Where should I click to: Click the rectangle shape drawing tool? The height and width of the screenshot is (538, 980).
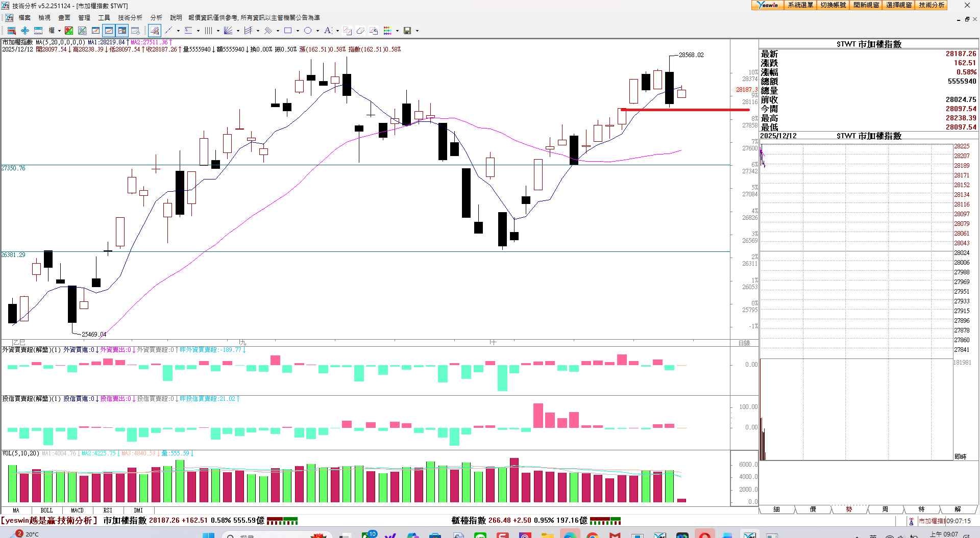point(288,31)
